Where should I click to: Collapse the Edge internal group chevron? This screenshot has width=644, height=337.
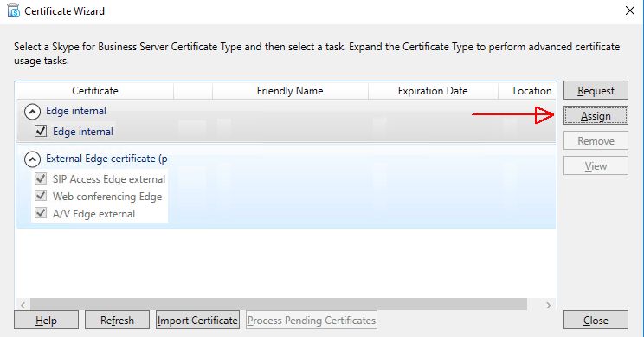tap(32, 112)
